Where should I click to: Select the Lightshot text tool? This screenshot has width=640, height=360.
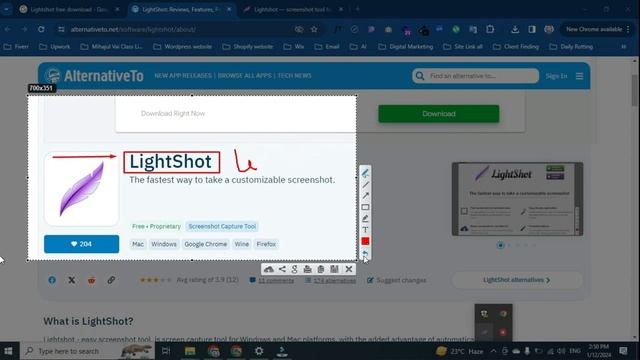tap(365, 230)
